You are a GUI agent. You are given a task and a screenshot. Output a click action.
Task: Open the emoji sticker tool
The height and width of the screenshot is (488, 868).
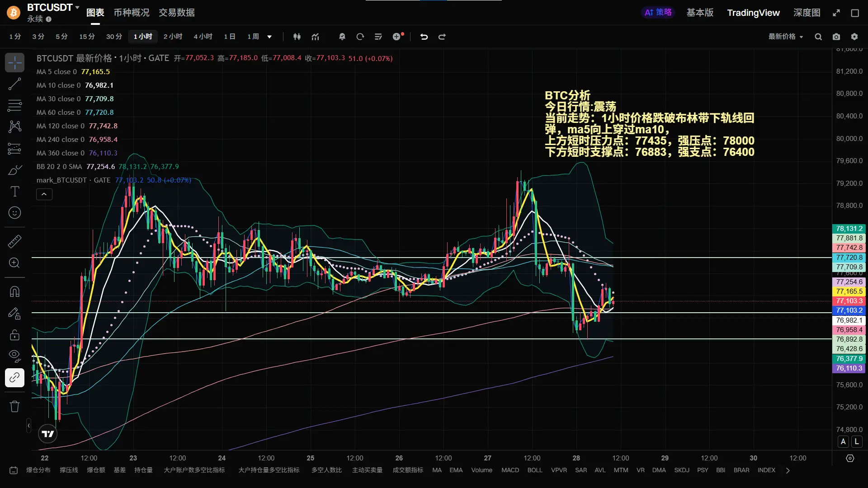coord(14,213)
